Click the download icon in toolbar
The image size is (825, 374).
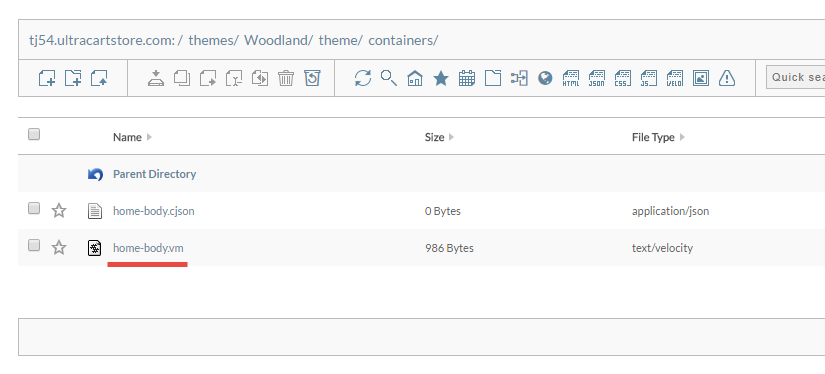155,78
